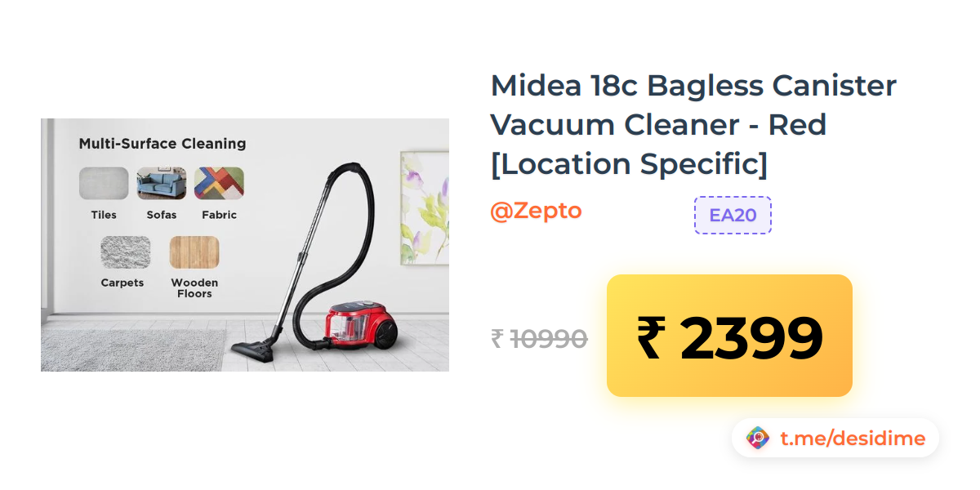
Task: Open the t.me/desidime link
Action: (853, 439)
